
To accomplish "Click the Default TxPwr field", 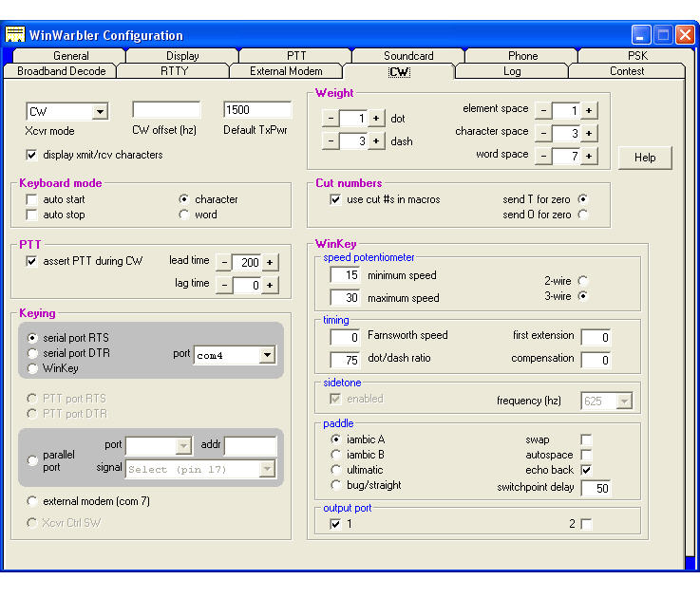I will point(257,110).
